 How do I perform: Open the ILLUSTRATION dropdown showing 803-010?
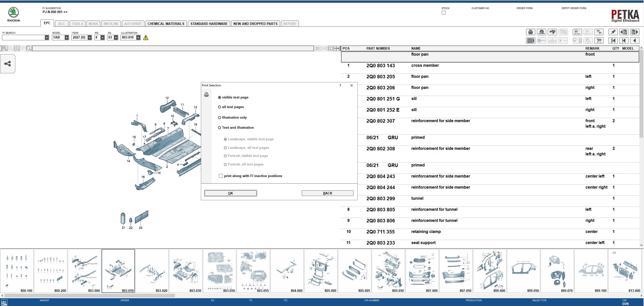138,38
